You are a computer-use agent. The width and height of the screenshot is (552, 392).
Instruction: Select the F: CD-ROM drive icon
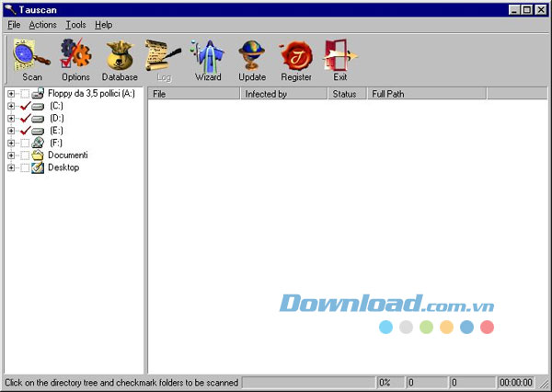pos(38,143)
